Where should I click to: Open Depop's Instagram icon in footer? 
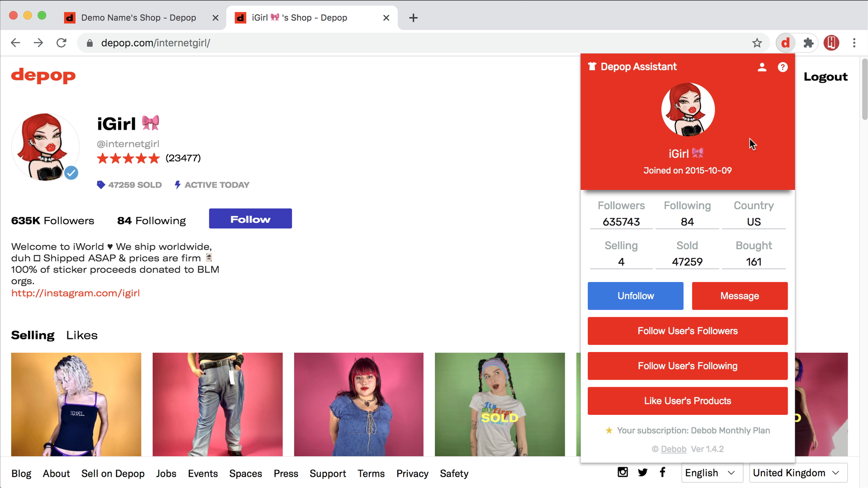(x=623, y=472)
